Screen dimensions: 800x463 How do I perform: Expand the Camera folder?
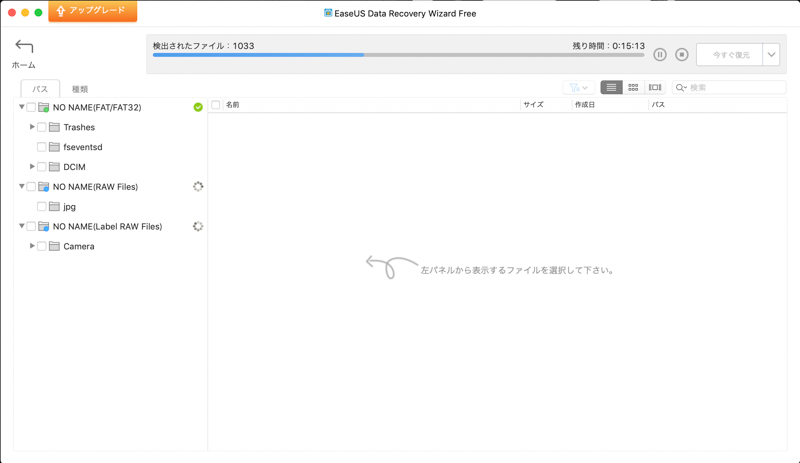coord(32,246)
